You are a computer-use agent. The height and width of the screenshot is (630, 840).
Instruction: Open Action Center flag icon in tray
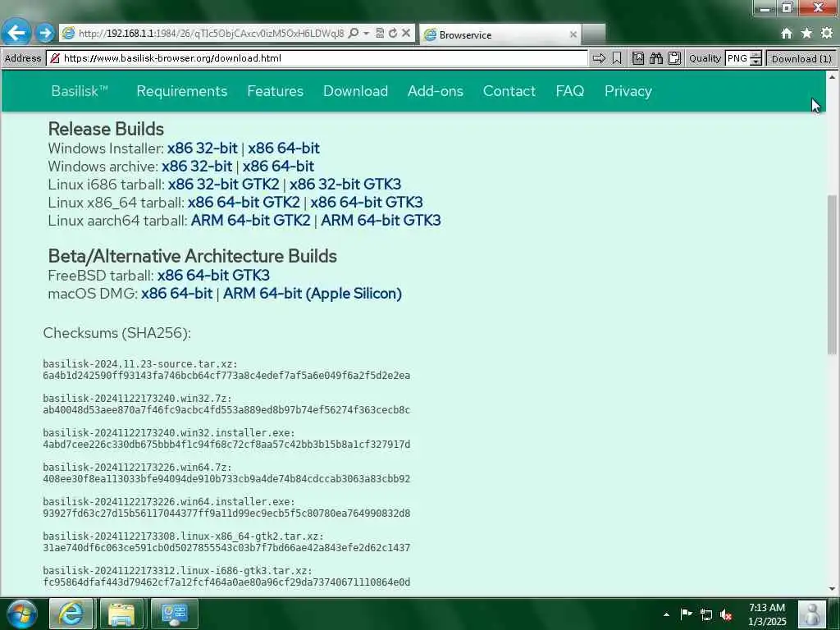tap(686, 614)
